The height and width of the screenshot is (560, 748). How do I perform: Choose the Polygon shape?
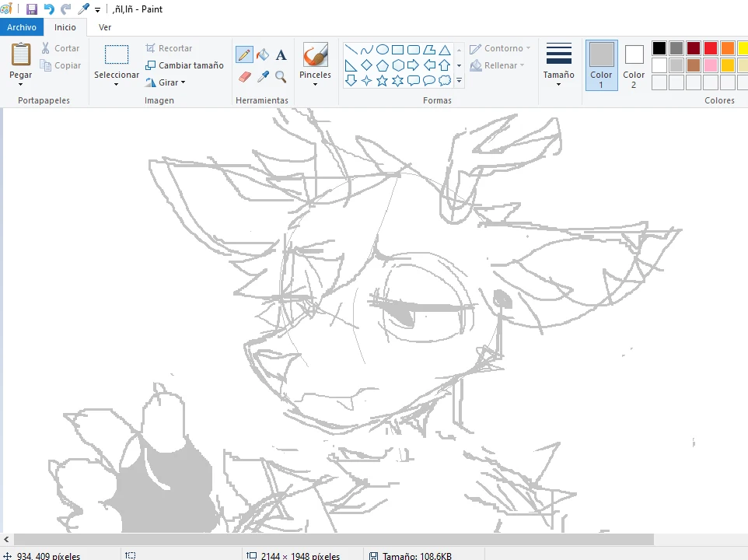point(429,50)
